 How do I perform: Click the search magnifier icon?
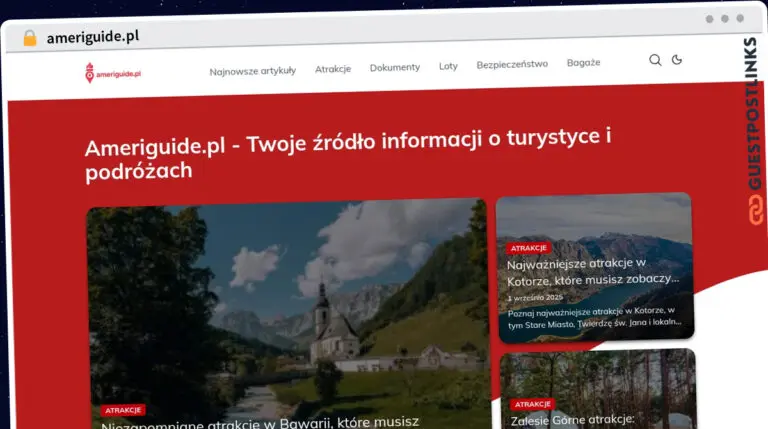[655, 60]
